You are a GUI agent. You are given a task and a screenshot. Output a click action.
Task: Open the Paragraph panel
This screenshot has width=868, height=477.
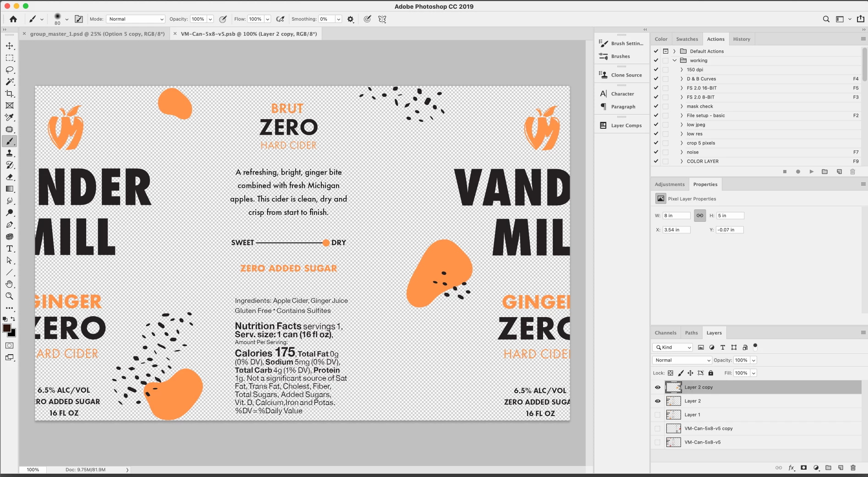click(622, 107)
